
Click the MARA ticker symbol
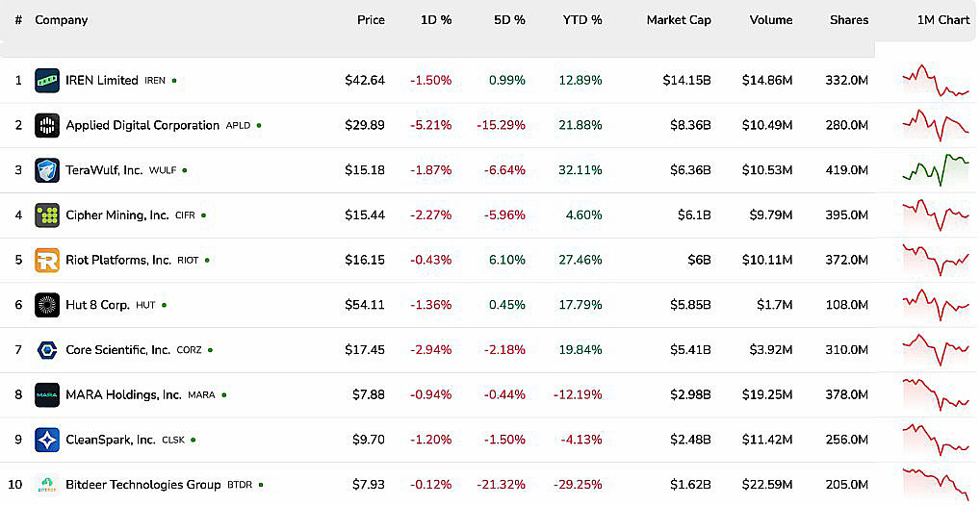(201, 395)
